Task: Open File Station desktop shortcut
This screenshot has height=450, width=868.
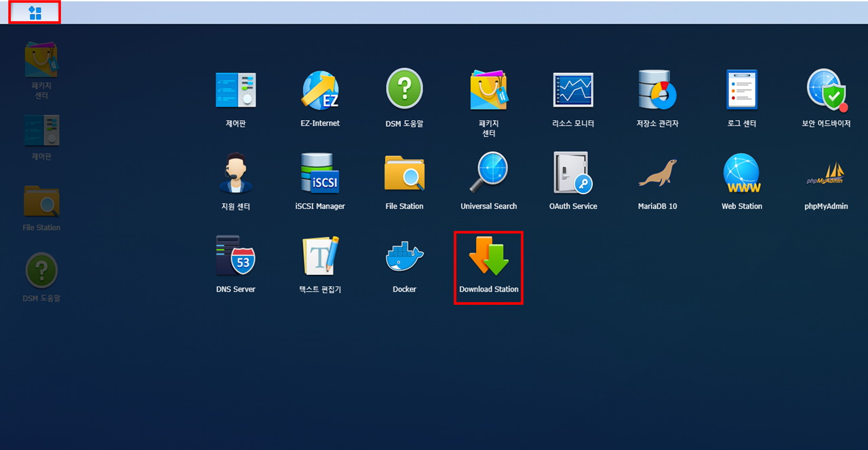Action: (41, 201)
